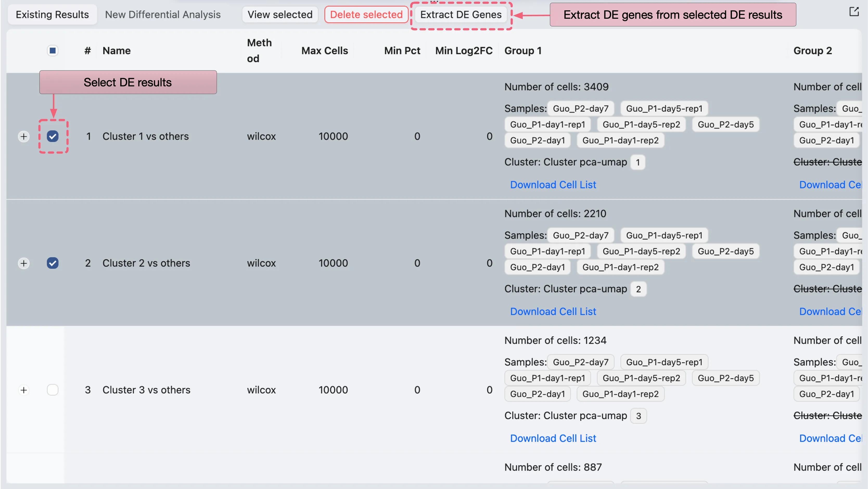Expand row Cluster 3 vs others
Image resolution: width=868 pixels, height=489 pixels.
24,390
